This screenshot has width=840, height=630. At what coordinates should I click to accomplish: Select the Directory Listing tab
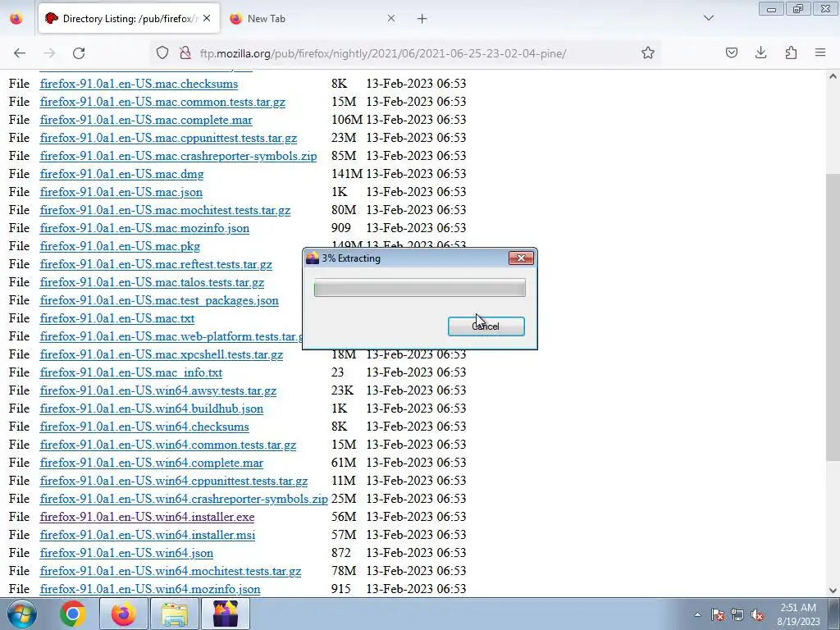(129, 19)
